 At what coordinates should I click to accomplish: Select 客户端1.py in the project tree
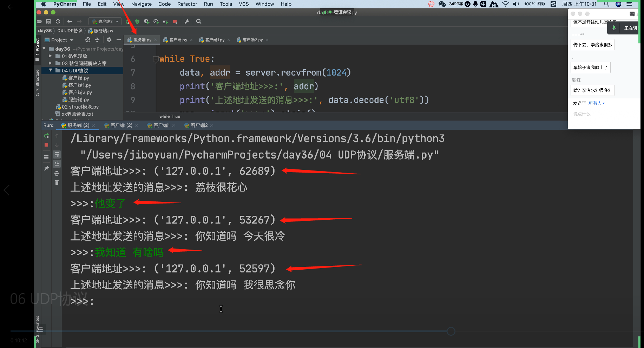coord(80,85)
